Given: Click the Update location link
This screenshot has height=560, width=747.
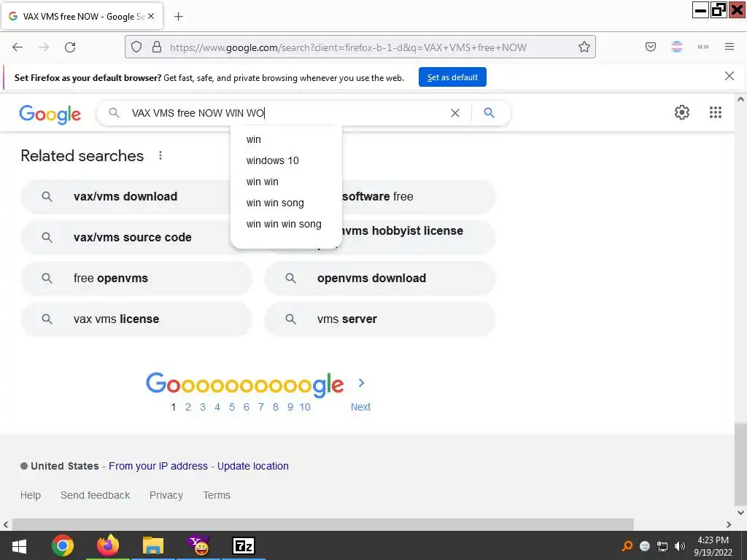Looking at the screenshot, I should (253, 466).
